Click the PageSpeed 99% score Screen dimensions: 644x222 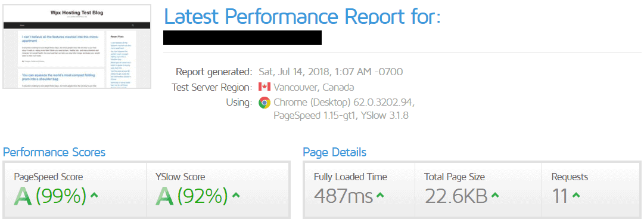[61, 196]
